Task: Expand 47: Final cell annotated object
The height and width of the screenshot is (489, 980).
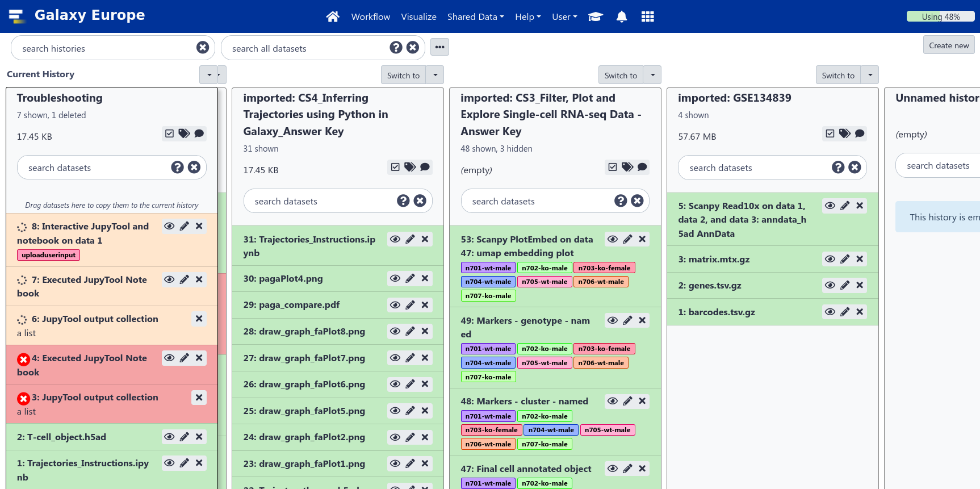Action: pos(526,469)
